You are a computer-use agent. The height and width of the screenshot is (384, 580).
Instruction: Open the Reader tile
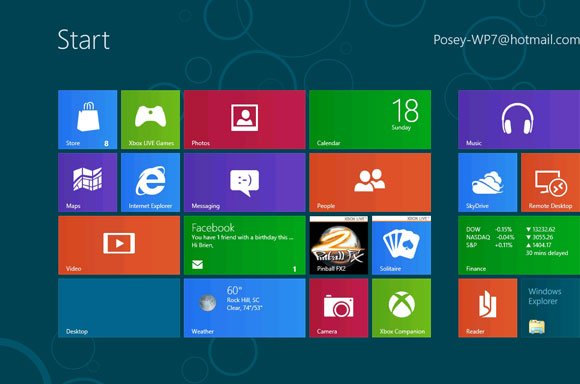pos(488,308)
